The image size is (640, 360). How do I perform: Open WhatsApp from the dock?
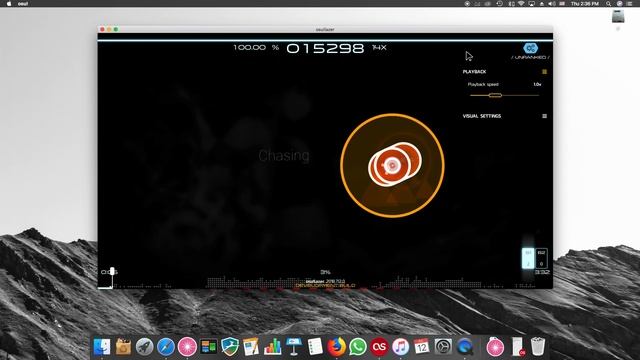click(358, 347)
